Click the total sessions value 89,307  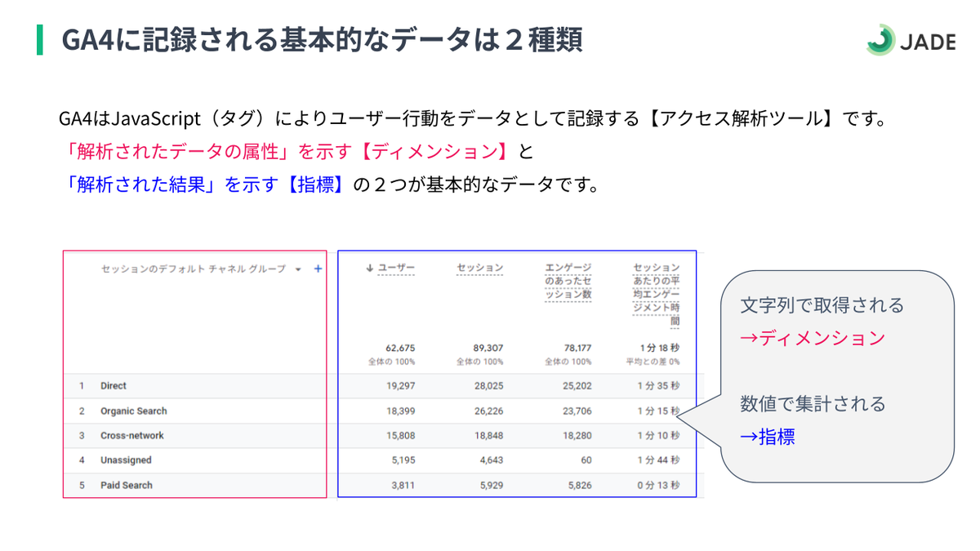pyautogui.click(x=488, y=348)
